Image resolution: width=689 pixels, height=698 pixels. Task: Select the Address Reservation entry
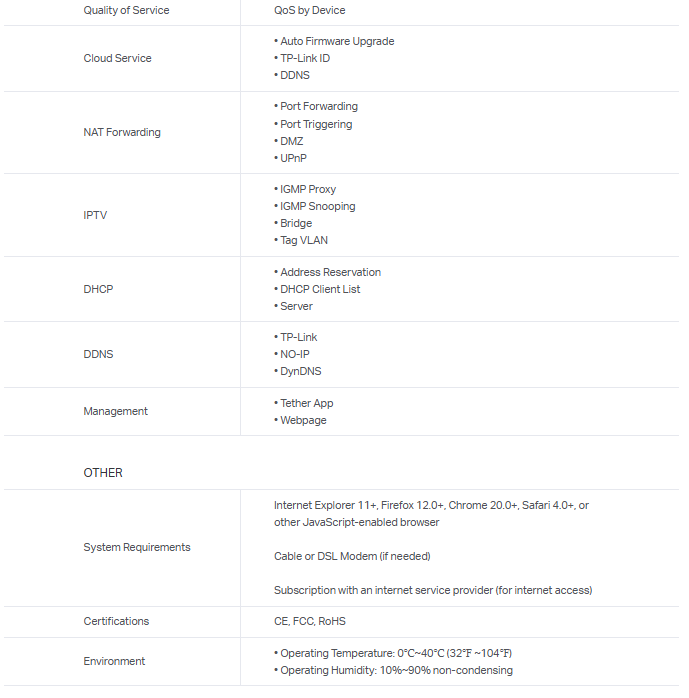point(329,272)
